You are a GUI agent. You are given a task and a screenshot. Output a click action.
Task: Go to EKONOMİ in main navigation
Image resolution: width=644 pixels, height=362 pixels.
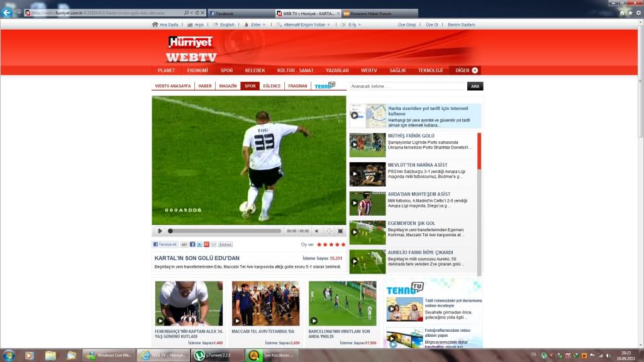click(197, 70)
